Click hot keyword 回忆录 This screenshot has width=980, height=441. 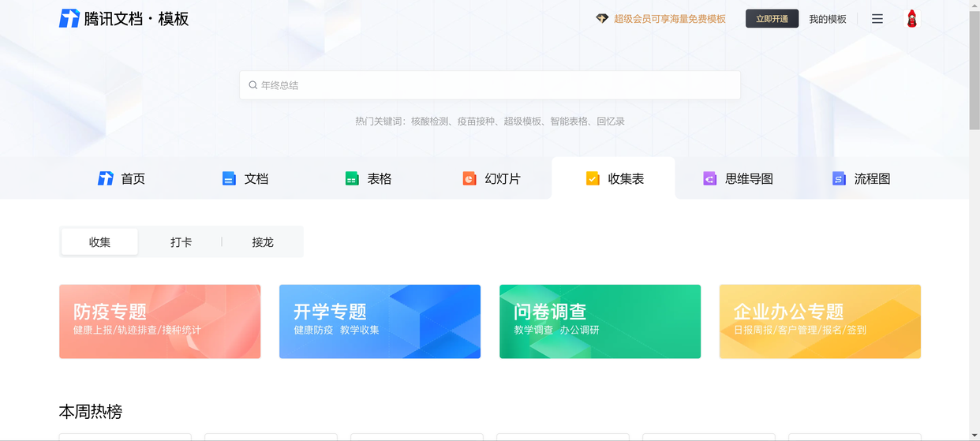pyautogui.click(x=611, y=121)
